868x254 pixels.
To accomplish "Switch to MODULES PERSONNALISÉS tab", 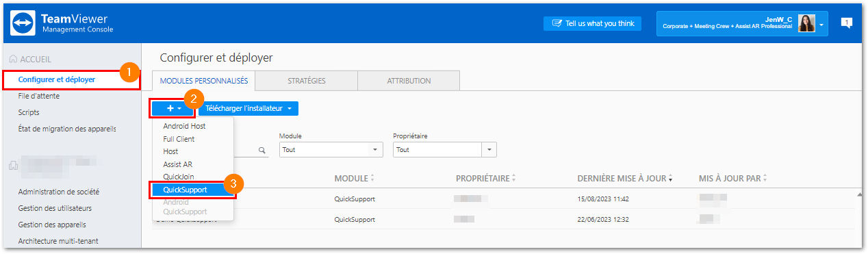I will point(204,81).
